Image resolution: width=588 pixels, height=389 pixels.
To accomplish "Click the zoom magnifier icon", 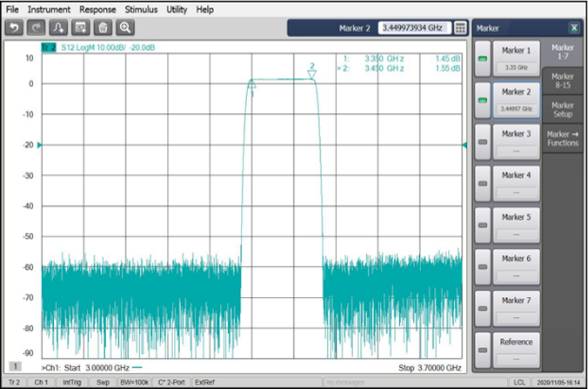I will pyautogui.click(x=125, y=28).
